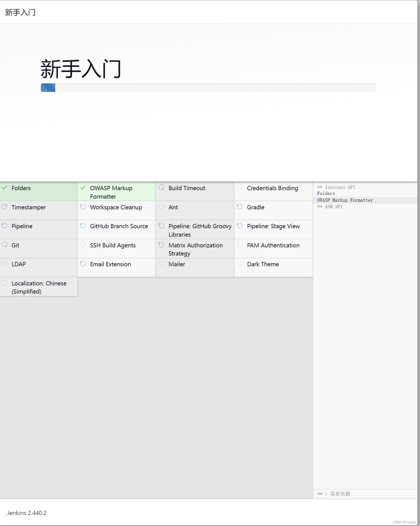This screenshot has width=420, height=526.
Task: Click the pending circle icon beside Mailer
Action: [x=161, y=264]
